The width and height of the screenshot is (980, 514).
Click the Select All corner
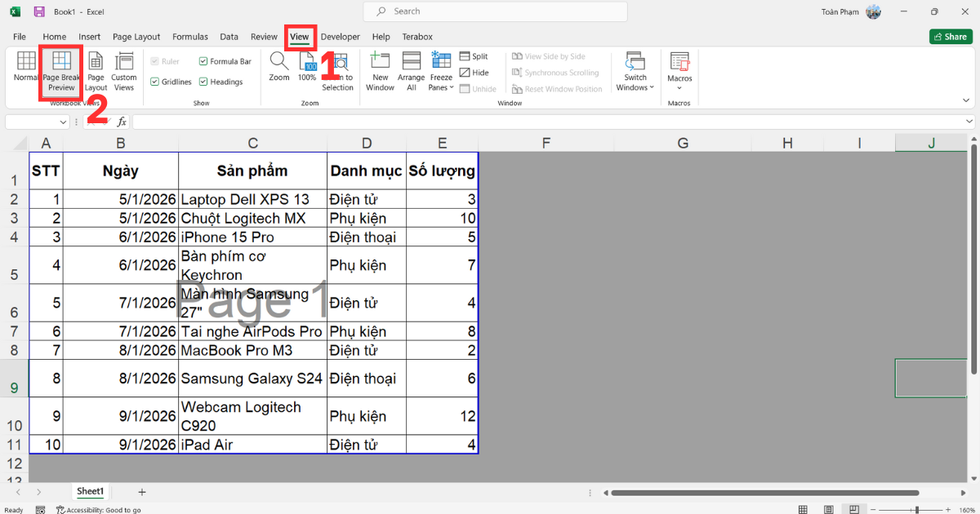click(14, 143)
